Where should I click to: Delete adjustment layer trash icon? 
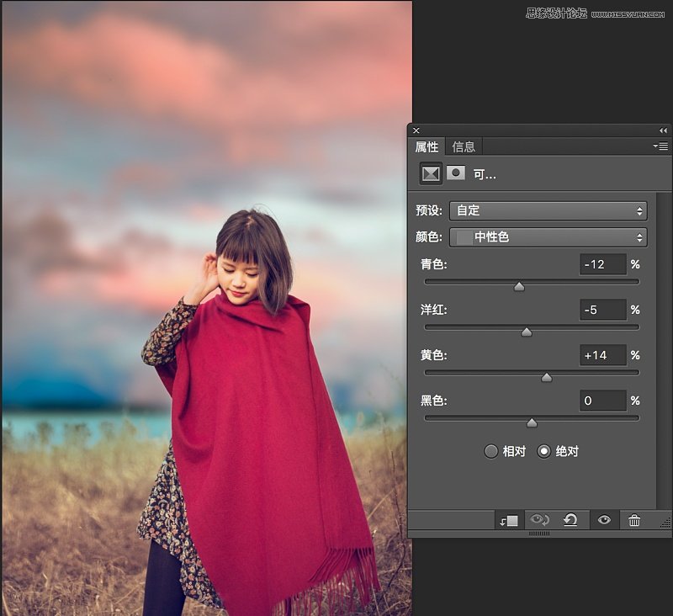coord(634,520)
